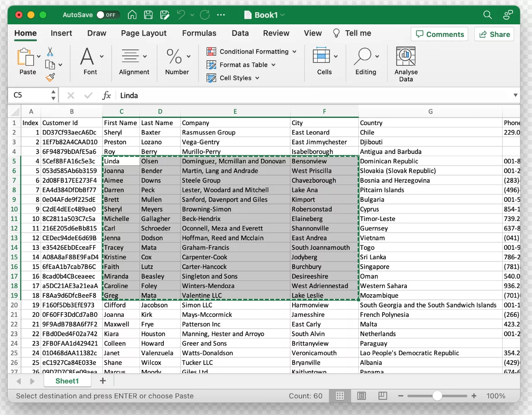Open the Book1 title dropdown
The image size is (532, 415).
coord(282,15)
